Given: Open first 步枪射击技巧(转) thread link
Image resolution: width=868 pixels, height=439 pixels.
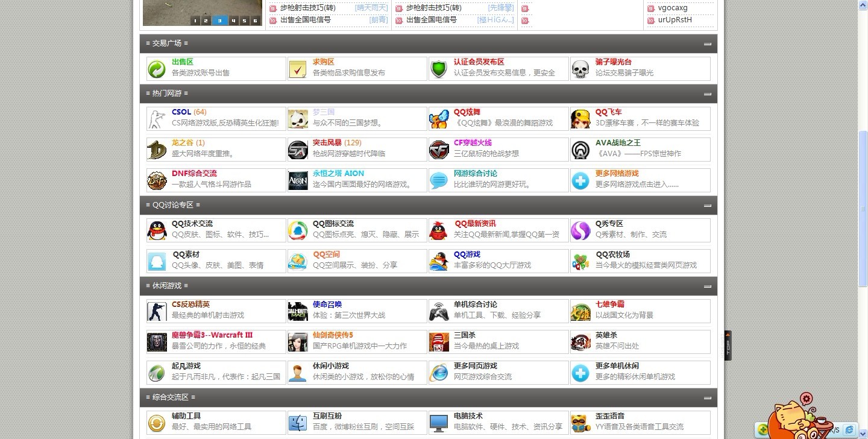Looking at the screenshot, I should (x=308, y=8).
